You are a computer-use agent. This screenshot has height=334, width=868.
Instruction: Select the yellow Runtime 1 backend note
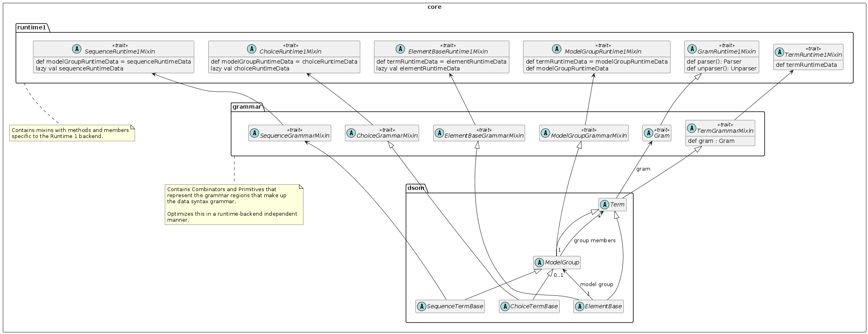tap(72, 133)
